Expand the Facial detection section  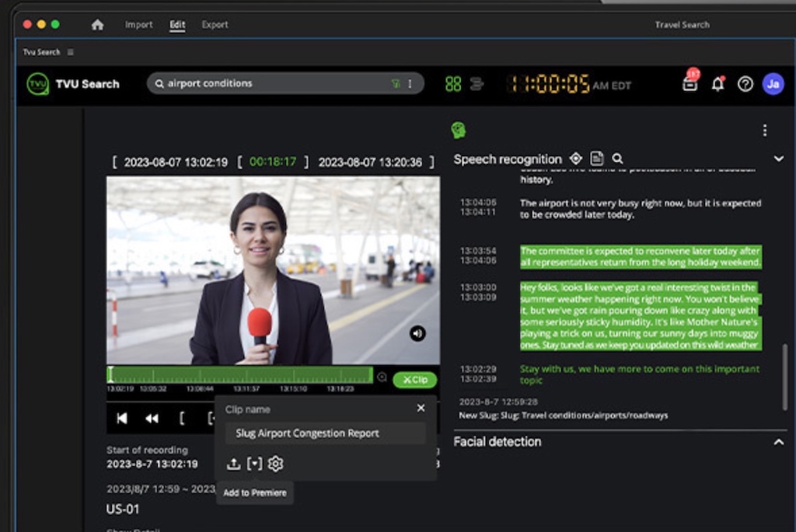pos(778,442)
